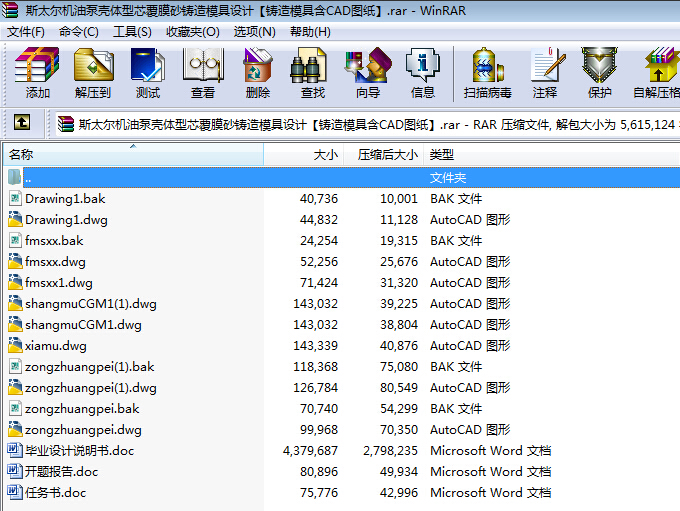This screenshot has width=680, height=511.
Task: Click the Find (查找) binoculars icon
Action: click(308, 65)
